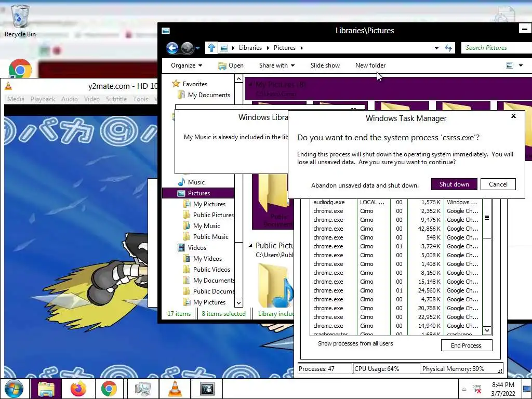Click End Process in Task Manager
532x399 pixels.
coord(466,345)
